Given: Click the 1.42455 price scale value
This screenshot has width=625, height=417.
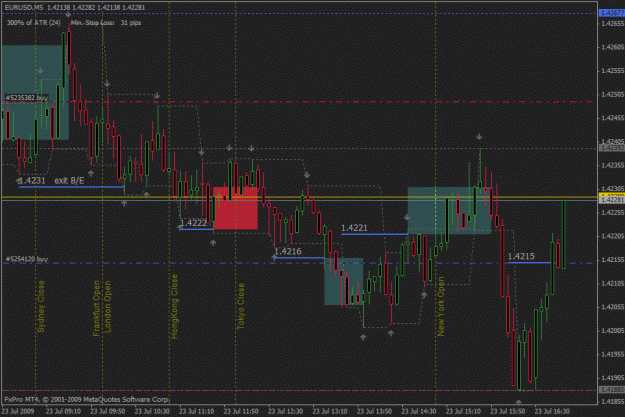Looking at the screenshot, I should coord(612,118).
